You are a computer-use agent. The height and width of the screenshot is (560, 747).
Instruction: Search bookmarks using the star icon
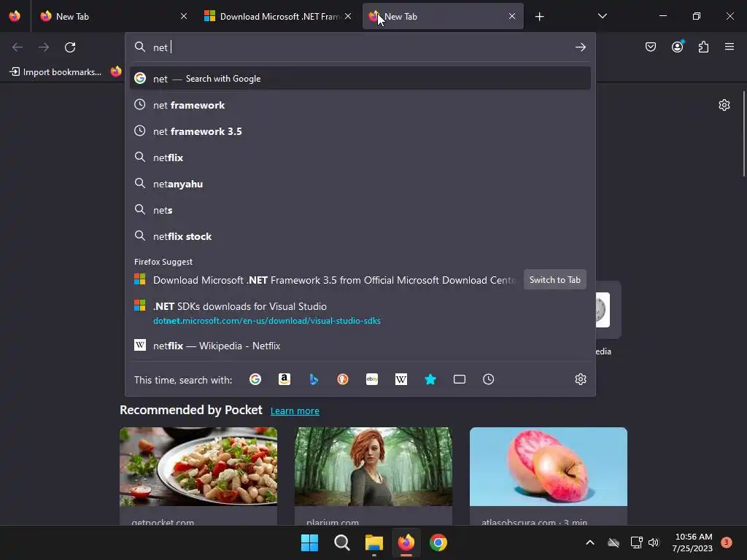tap(430, 379)
